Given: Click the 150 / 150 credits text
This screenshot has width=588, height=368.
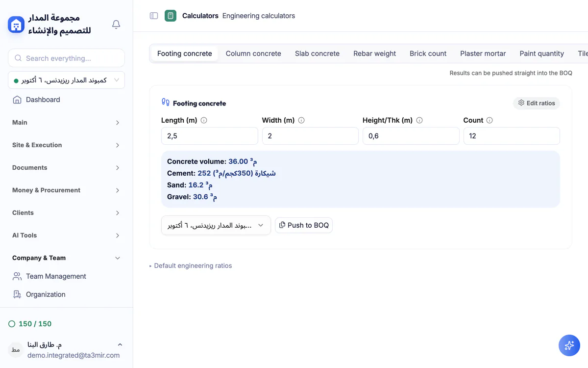Looking at the screenshot, I should coord(35,324).
